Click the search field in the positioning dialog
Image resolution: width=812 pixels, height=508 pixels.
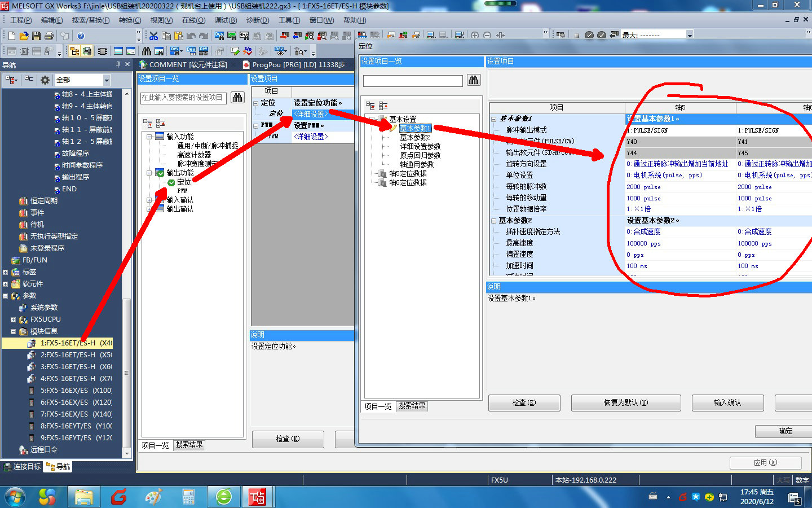pos(412,81)
